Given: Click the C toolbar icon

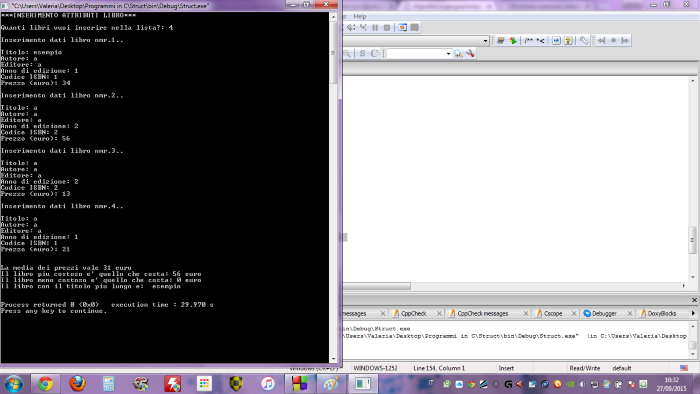Looking at the screenshot, I should (374, 54).
